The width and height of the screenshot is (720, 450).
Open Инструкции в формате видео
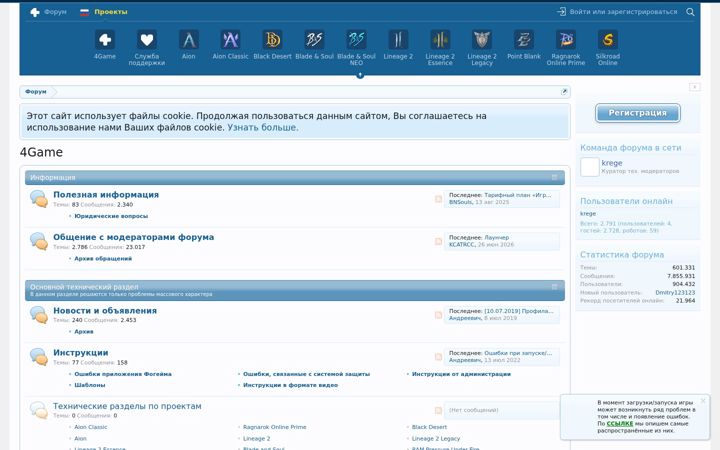click(290, 385)
